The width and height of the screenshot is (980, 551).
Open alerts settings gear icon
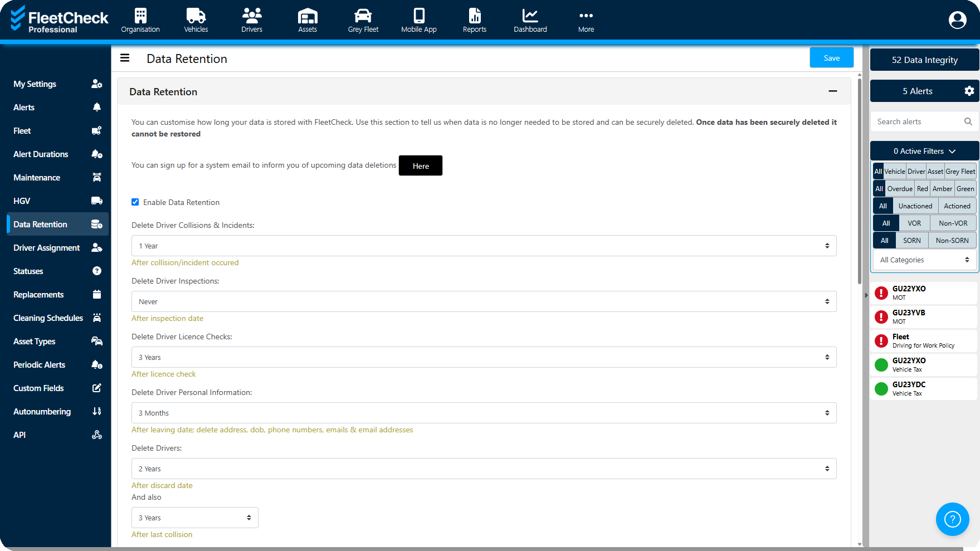tap(969, 91)
